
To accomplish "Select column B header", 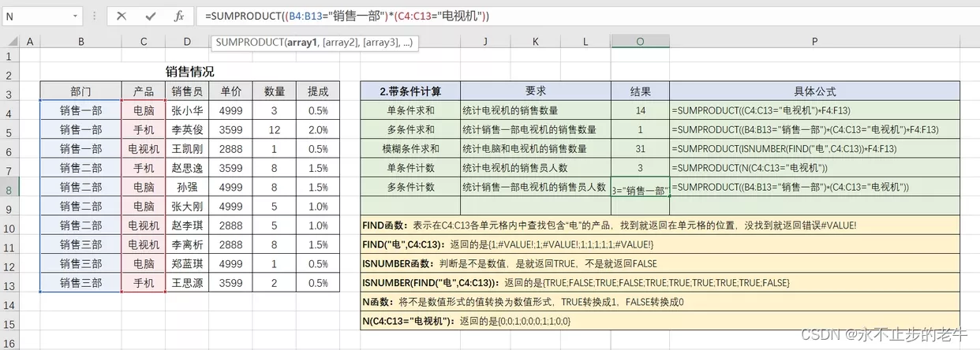I will click(x=80, y=42).
